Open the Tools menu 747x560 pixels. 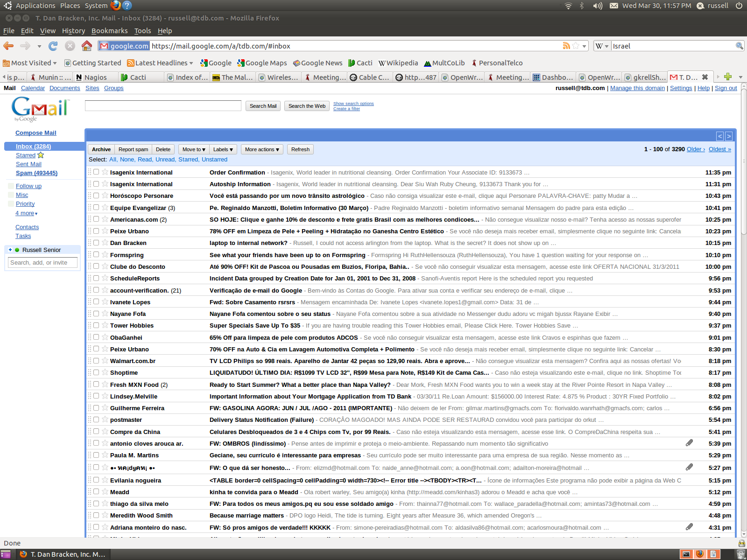(142, 31)
